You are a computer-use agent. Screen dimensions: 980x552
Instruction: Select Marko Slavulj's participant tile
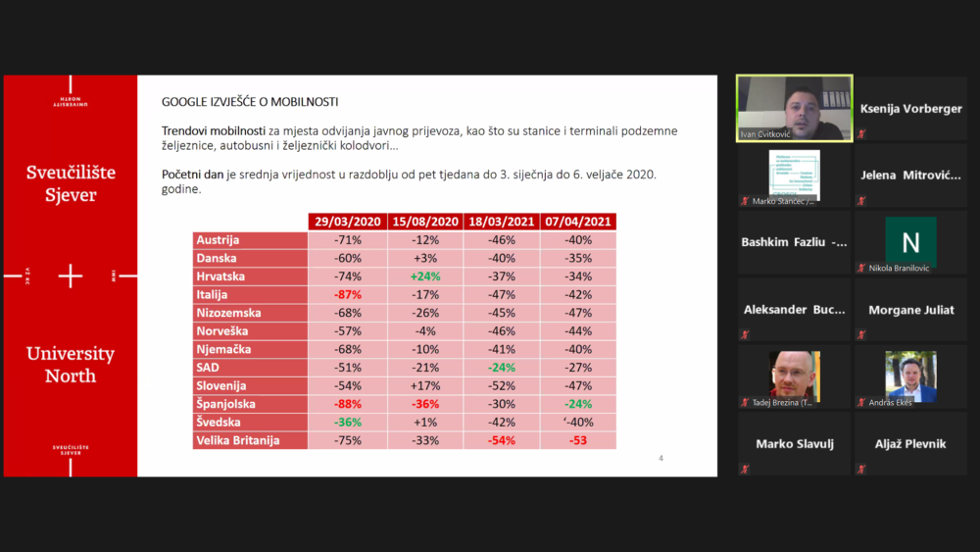[x=795, y=444]
